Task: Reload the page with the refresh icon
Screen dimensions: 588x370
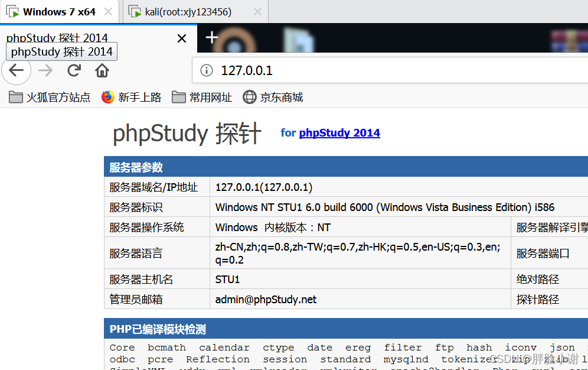Action: 74,70
